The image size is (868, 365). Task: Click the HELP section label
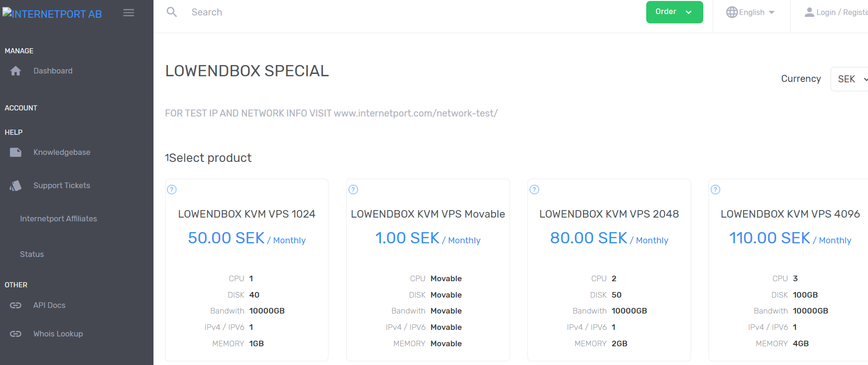click(14, 132)
